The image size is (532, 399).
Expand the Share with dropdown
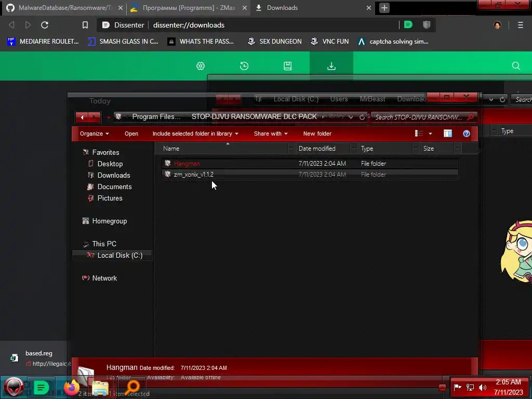point(271,134)
